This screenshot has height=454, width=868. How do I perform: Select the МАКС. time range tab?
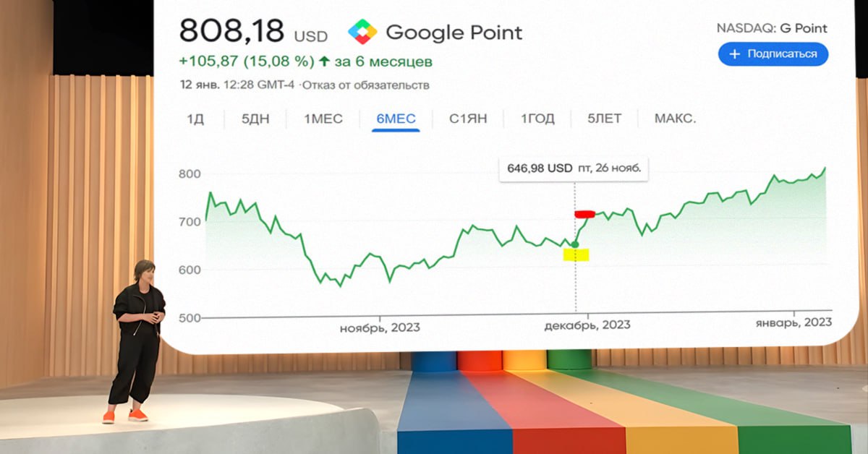[675, 119]
